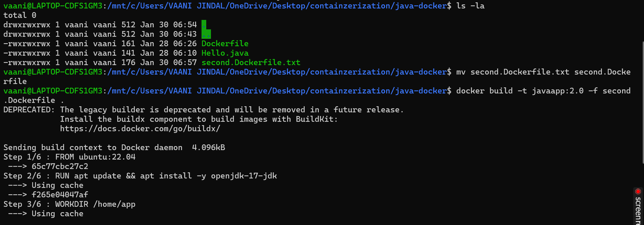Click the "Step 1/6" FROM ubuntu line
This screenshot has width=644, height=225.
[69, 157]
